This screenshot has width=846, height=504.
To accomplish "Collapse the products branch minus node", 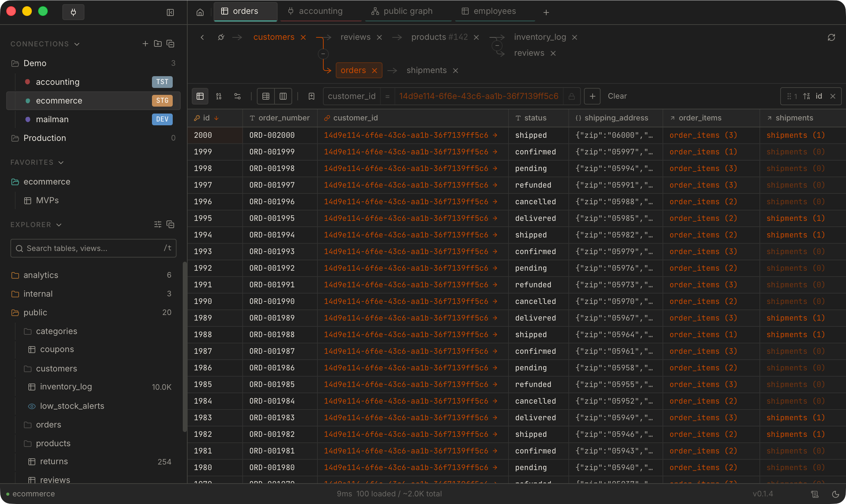I will click(x=497, y=46).
